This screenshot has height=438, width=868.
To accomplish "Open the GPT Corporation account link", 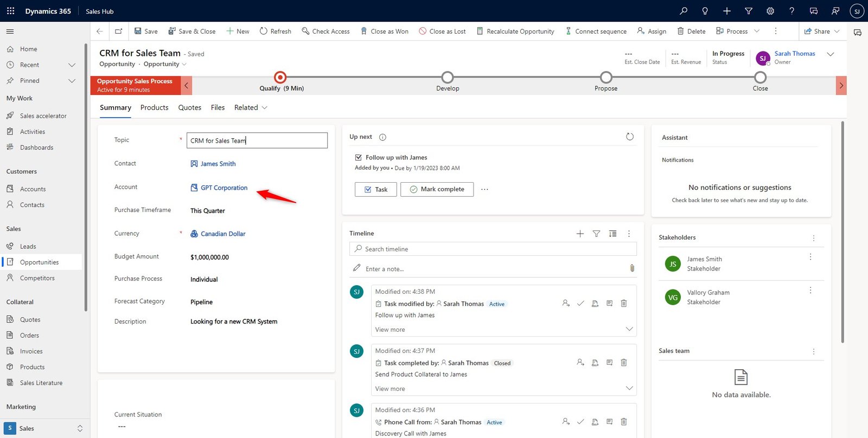I will (224, 188).
